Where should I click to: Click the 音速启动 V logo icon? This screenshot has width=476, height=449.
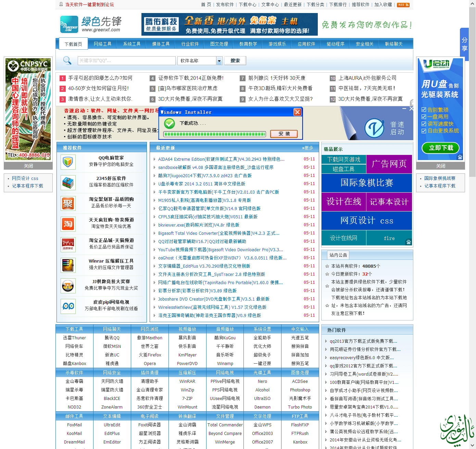click(x=374, y=128)
